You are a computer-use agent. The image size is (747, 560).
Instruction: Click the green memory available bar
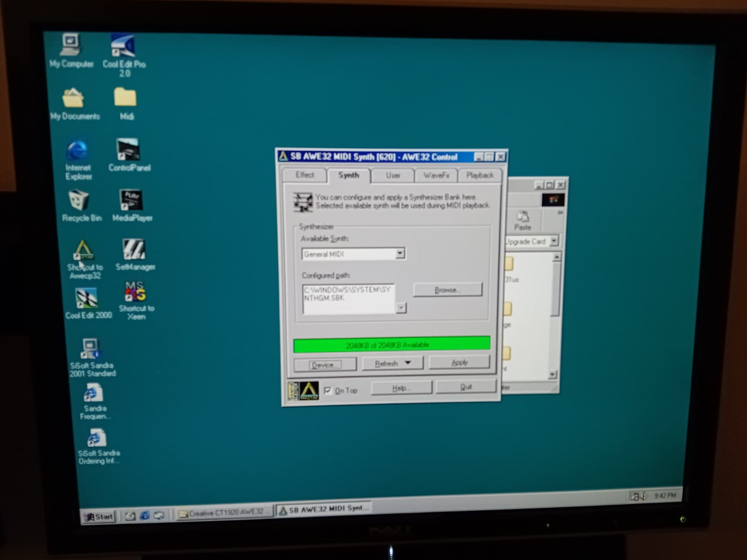(391, 344)
